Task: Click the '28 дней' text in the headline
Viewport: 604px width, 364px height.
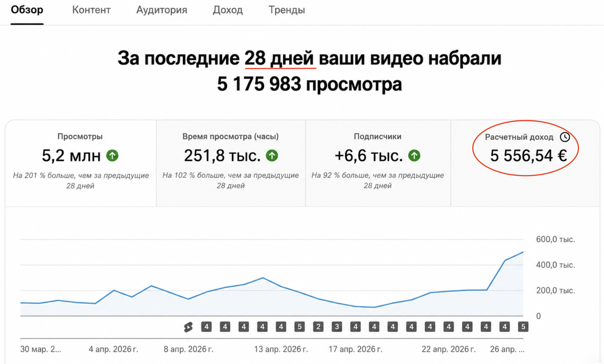Action: tap(279, 58)
